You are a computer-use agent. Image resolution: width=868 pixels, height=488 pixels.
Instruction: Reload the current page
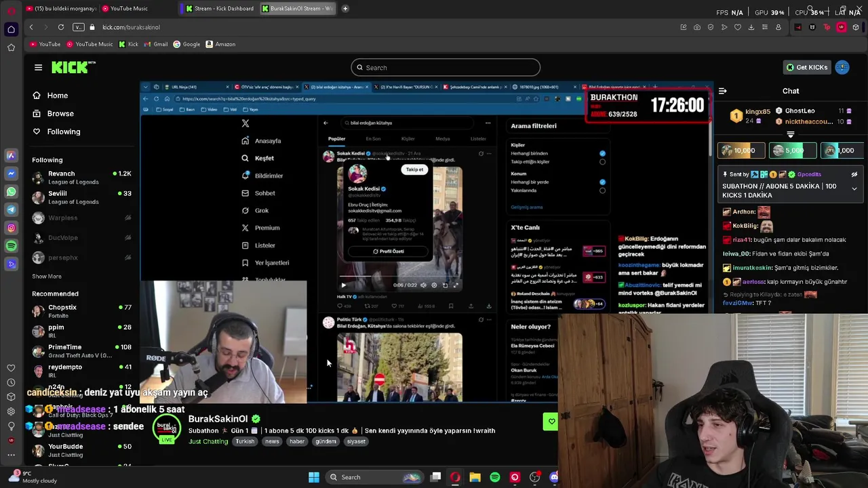tap(61, 27)
